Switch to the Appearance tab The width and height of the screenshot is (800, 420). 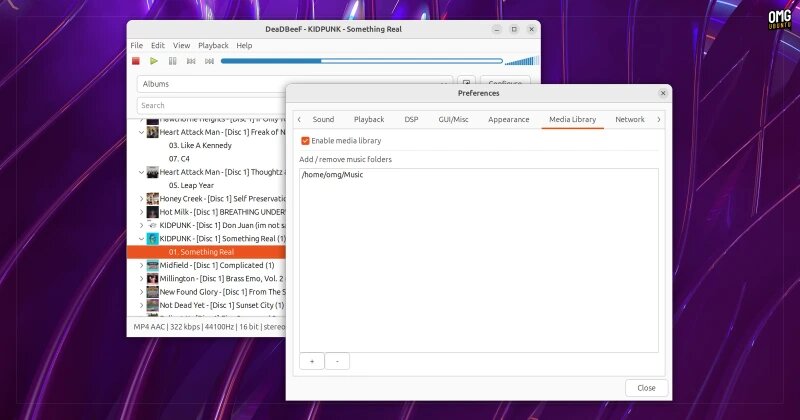[x=509, y=119]
